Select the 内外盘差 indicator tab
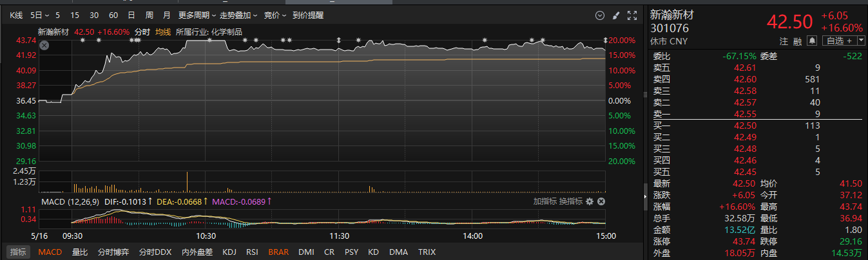The image size is (868, 260). coord(197,252)
